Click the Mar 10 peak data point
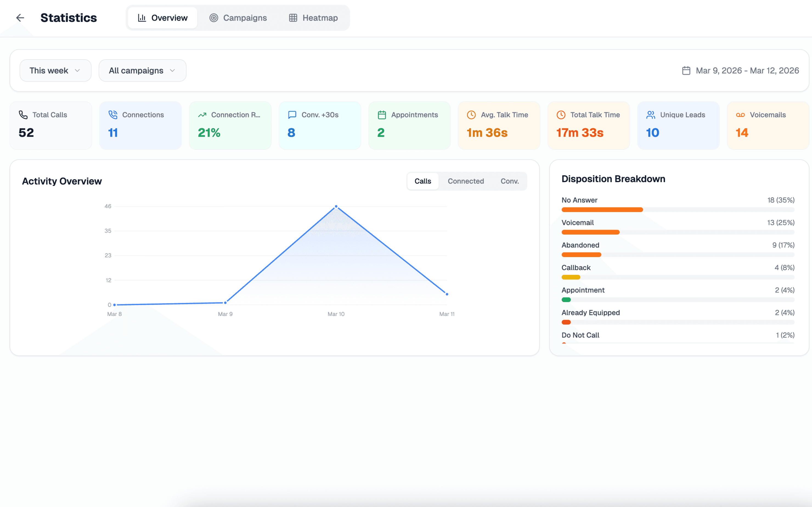This screenshot has height=507, width=812. point(336,207)
